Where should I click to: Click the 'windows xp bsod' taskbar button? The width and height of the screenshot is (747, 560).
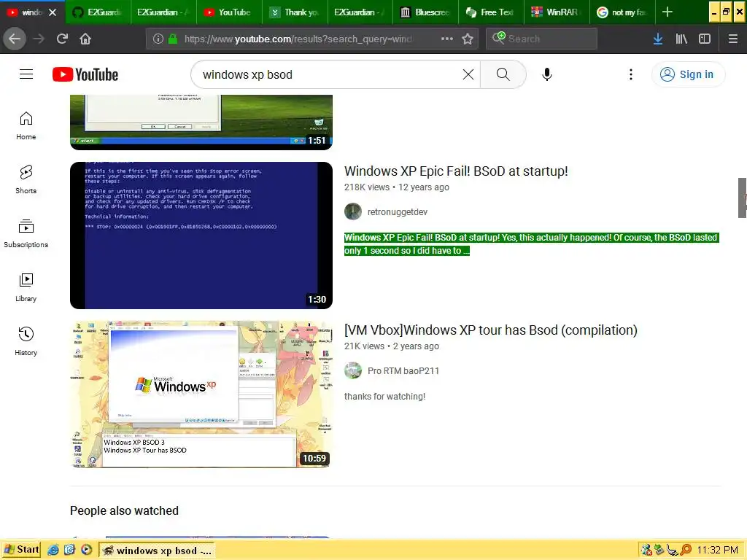point(158,551)
